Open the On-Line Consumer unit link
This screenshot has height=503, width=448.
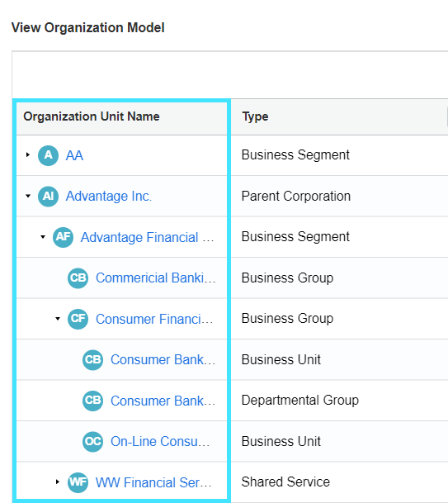[160, 442]
